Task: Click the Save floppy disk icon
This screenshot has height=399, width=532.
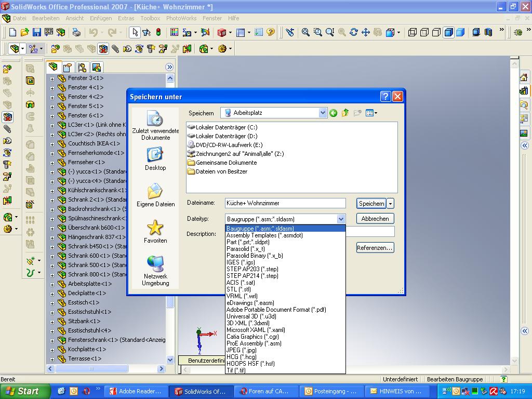Action: click(37, 32)
